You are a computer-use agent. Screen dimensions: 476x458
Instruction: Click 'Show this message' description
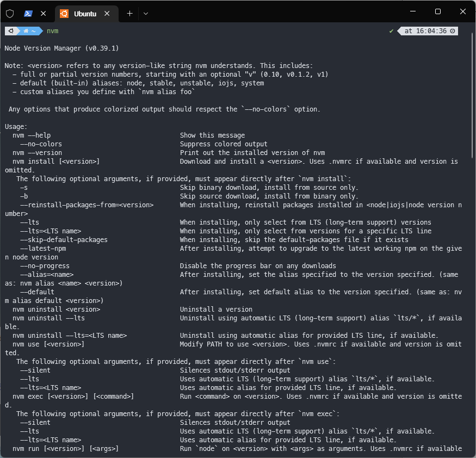(212, 135)
